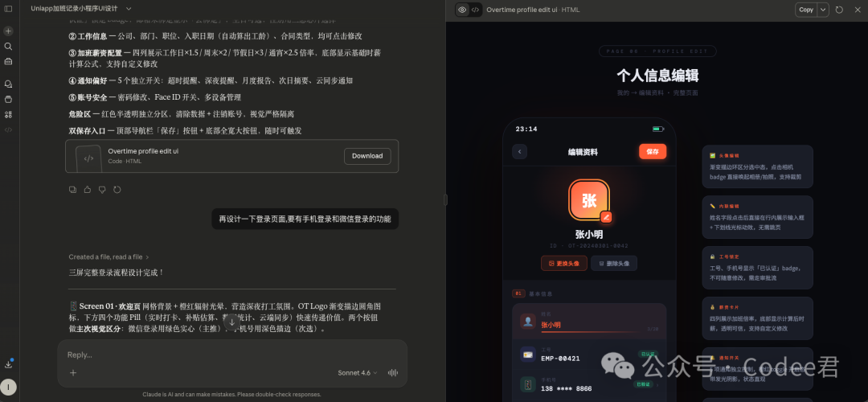Click the "Overtime profile edit ui · HTML" header title
The image size is (868, 402).
(533, 10)
